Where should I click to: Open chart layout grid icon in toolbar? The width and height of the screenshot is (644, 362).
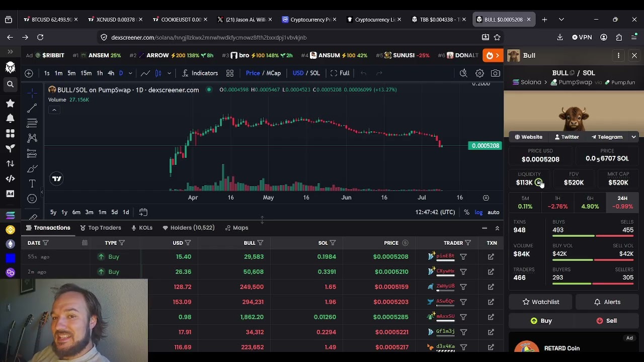[230, 73]
